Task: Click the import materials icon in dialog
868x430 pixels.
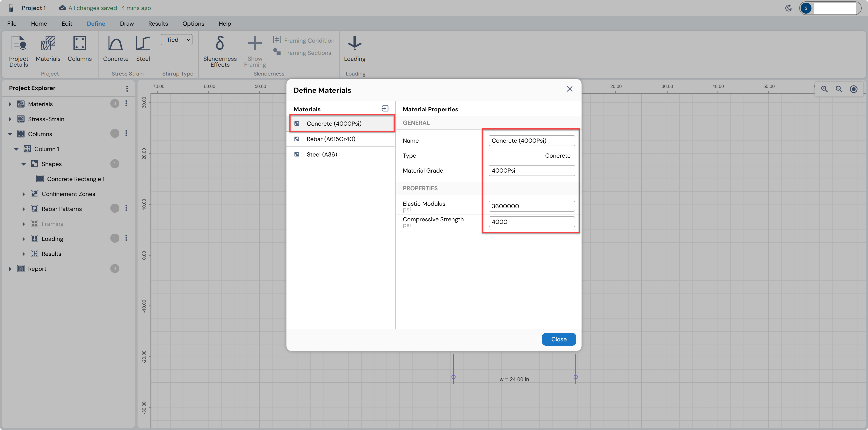Action: [x=385, y=108]
